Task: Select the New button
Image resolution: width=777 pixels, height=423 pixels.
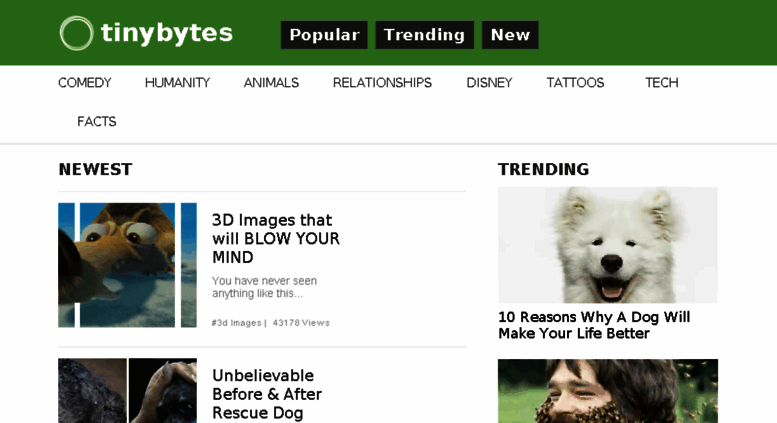Action: point(510,35)
